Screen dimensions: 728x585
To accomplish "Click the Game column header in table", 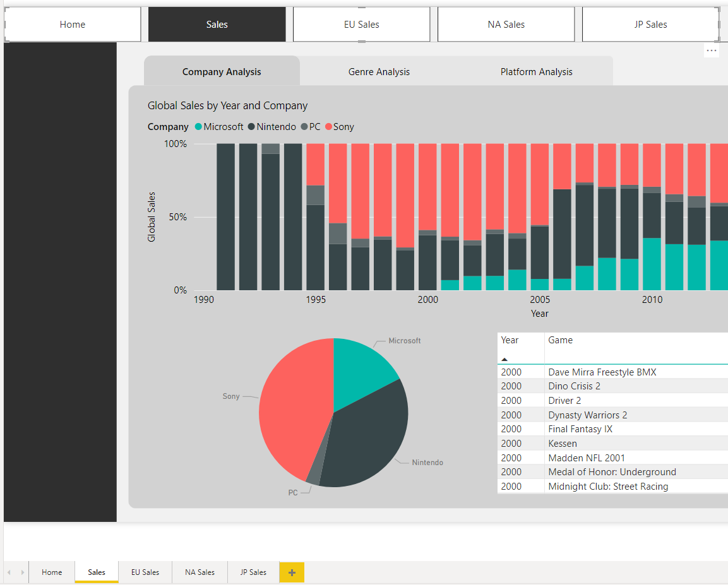I will [x=560, y=340].
